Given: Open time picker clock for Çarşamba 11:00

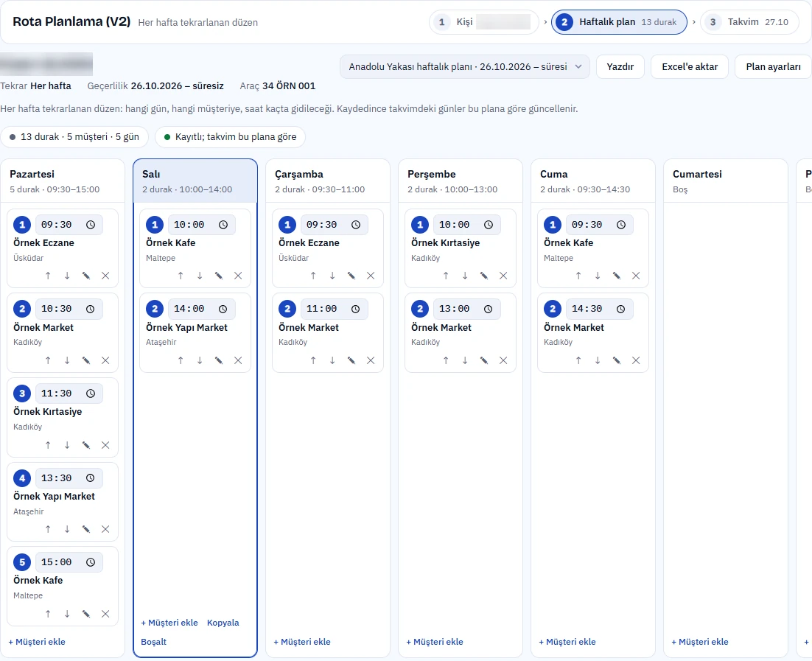Looking at the screenshot, I should click(x=356, y=309).
